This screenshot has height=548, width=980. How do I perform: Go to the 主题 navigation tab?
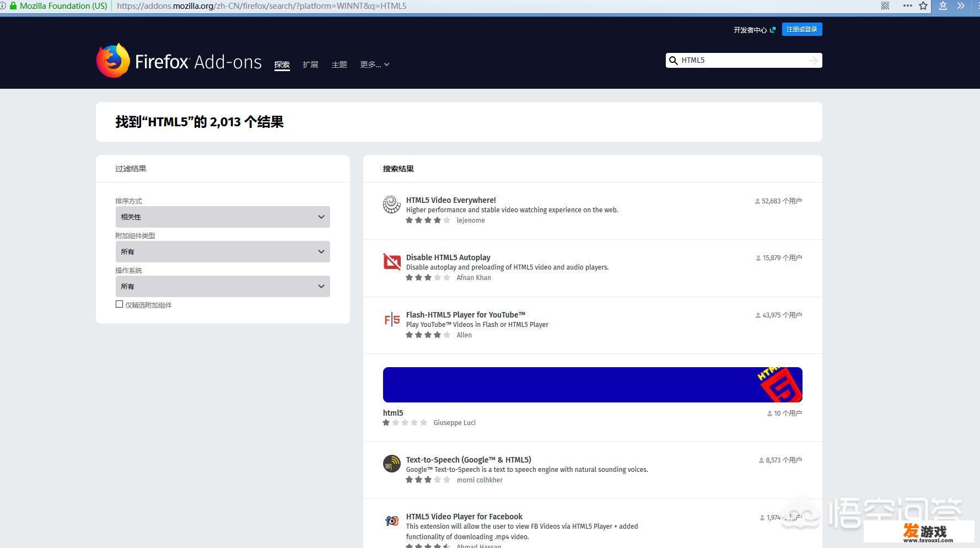339,65
